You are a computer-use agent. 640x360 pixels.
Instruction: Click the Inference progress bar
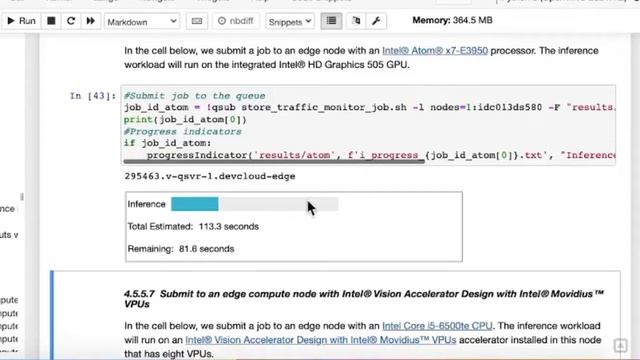coord(254,204)
